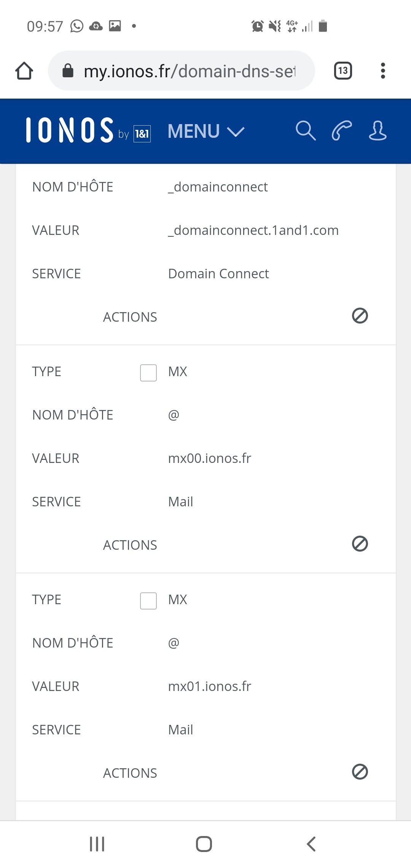The image size is (411, 868).
Task: Open the user account icon
Action: point(378,131)
